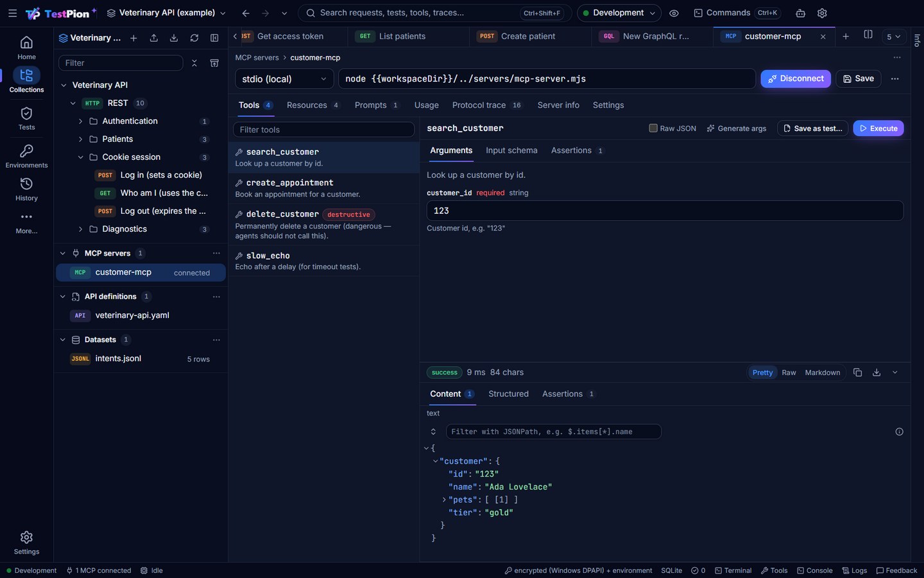This screenshot has height=578, width=924.
Task: Refresh the collections panel
Action: [194, 38]
